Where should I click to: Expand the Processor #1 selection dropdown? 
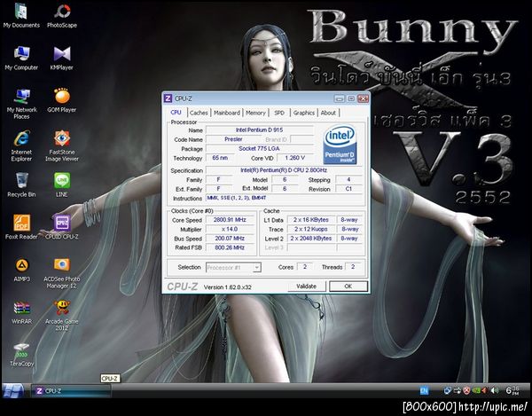tap(257, 267)
